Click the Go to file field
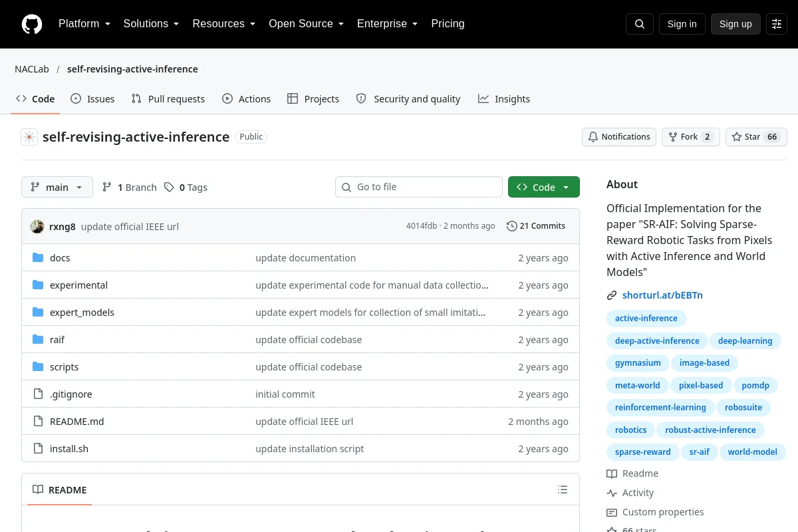 [419, 188]
